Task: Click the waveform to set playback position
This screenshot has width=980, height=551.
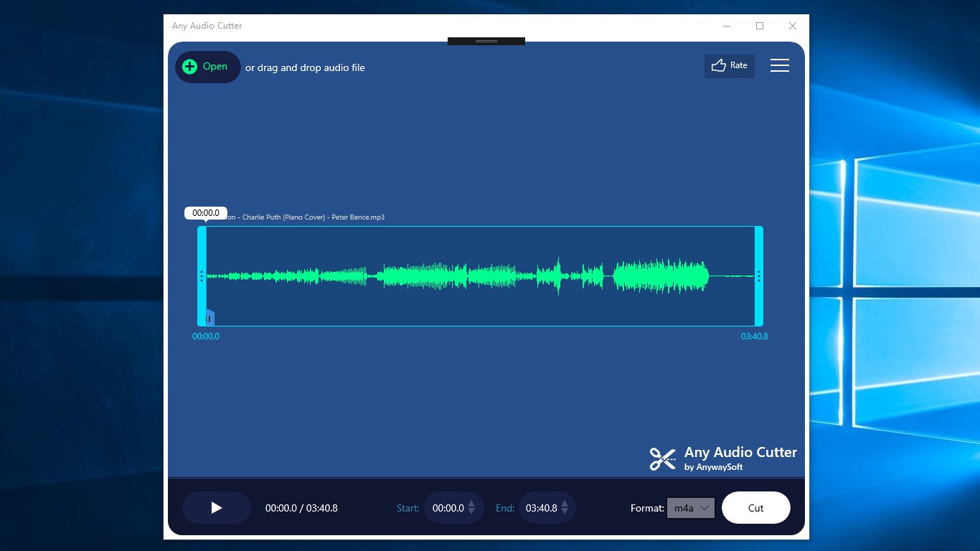Action: [481, 276]
